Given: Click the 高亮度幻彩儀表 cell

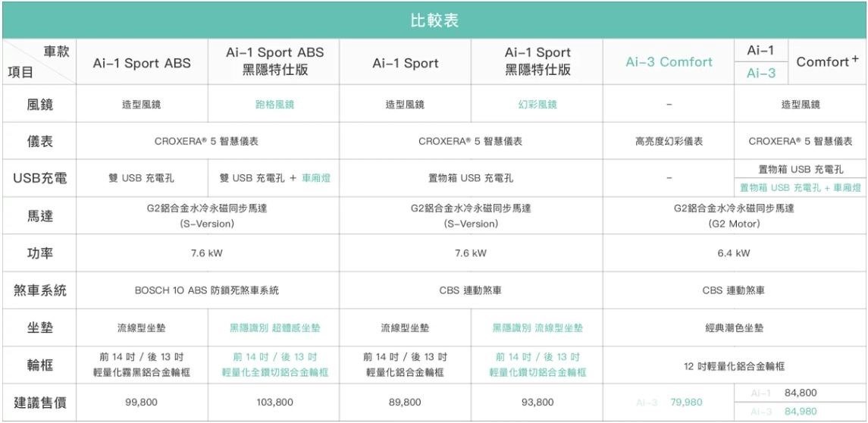Looking at the screenshot, I should pos(669,141).
